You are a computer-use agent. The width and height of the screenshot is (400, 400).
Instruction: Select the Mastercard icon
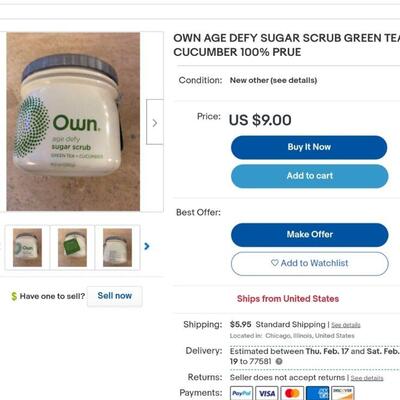coord(292,393)
